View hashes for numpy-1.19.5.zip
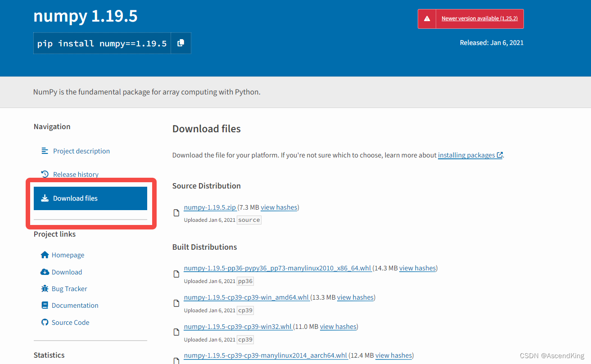 (x=279, y=207)
